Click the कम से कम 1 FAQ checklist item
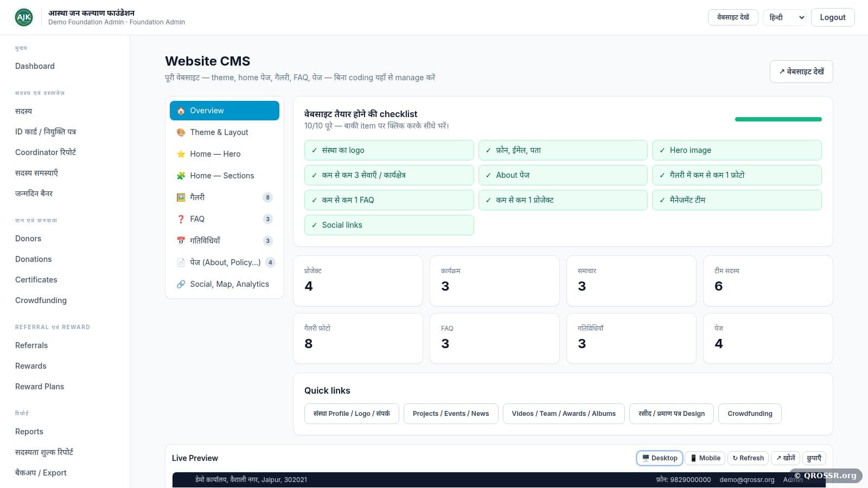 (x=389, y=200)
